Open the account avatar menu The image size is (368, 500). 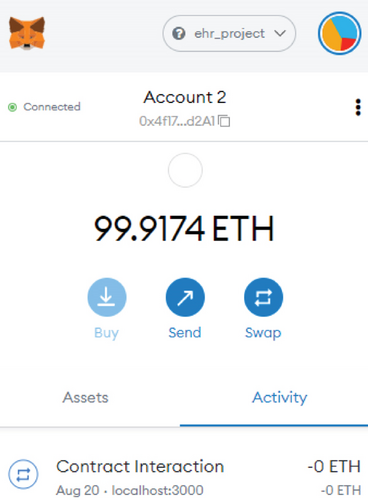click(x=339, y=33)
